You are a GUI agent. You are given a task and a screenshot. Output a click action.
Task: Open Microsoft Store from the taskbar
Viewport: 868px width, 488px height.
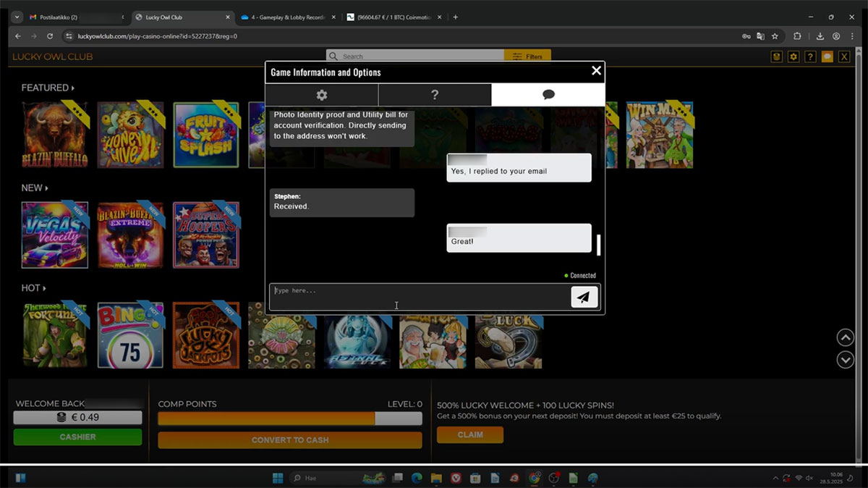pos(475,478)
